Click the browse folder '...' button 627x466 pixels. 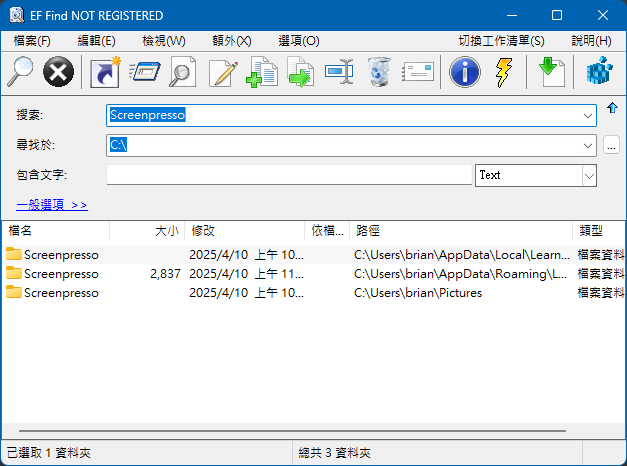click(x=611, y=146)
